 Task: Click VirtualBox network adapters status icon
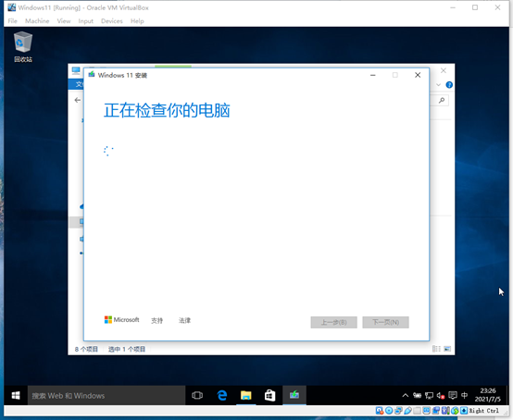[x=398, y=411]
